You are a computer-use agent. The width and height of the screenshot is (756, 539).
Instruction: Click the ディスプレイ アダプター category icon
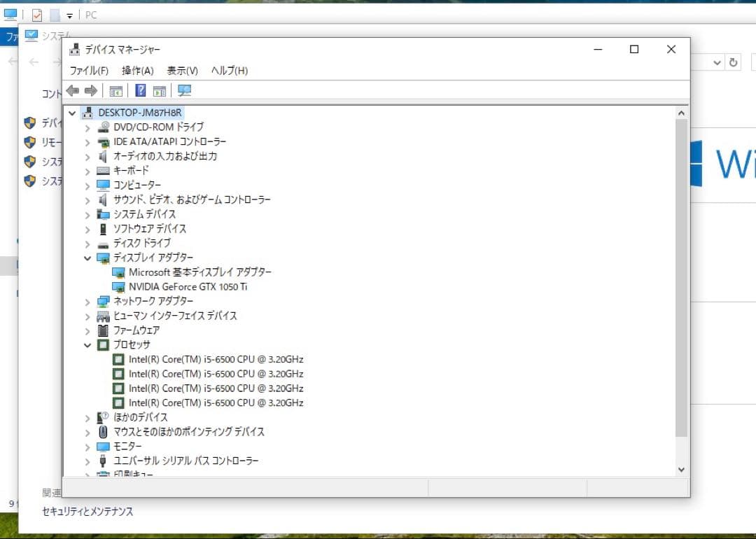pyautogui.click(x=103, y=258)
